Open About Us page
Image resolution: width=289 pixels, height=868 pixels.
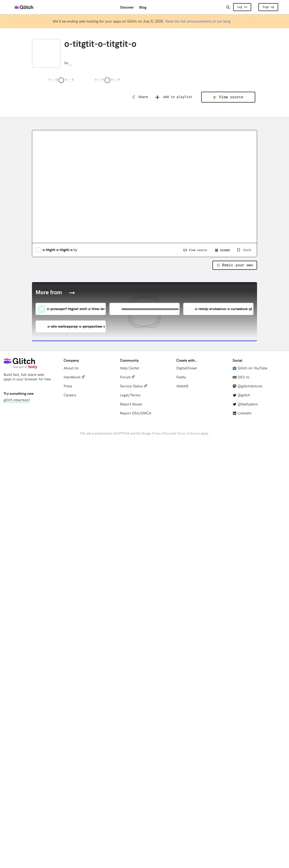[x=71, y=368]
